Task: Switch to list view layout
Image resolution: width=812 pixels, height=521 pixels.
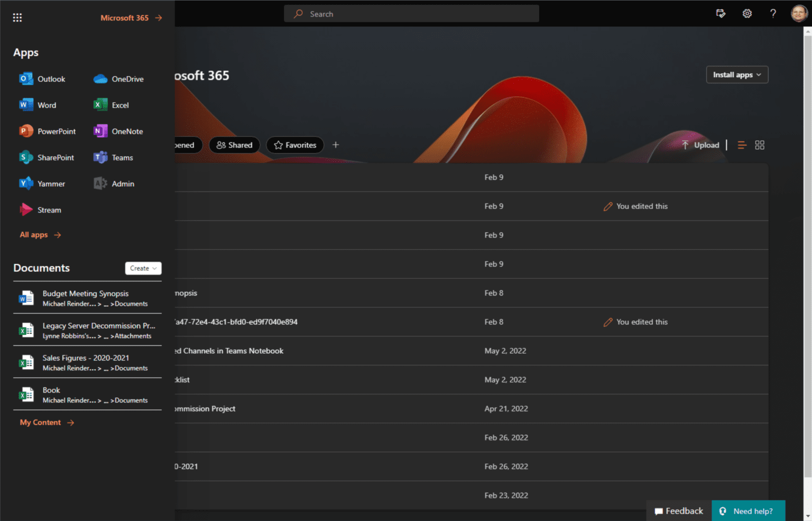Action: [742, 145]
